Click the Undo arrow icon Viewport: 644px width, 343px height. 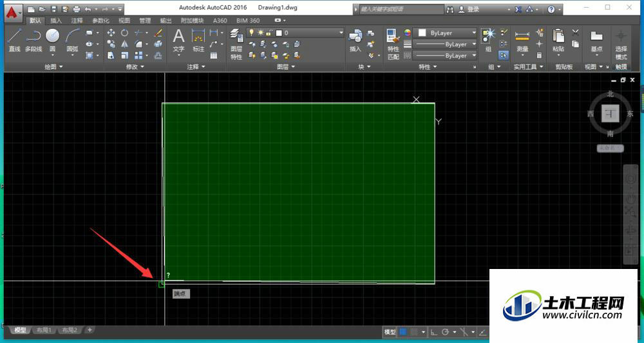pyautogui.click(x=88, y=9)
